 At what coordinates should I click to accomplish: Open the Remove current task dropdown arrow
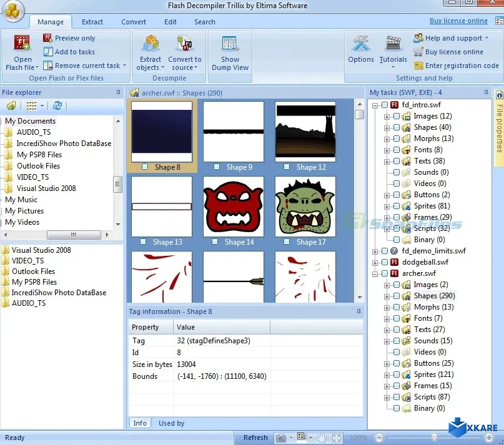click(124, 66)
